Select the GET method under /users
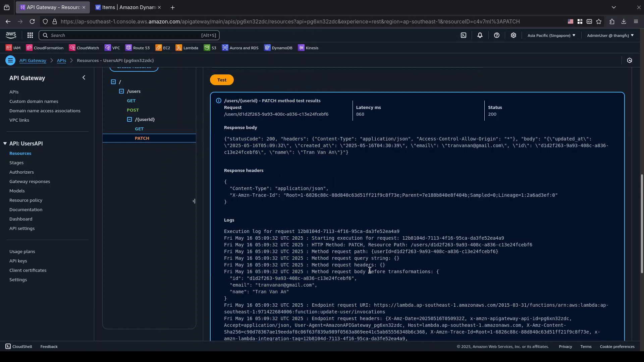This screenshot has height=362, width=644. [131, 101]
